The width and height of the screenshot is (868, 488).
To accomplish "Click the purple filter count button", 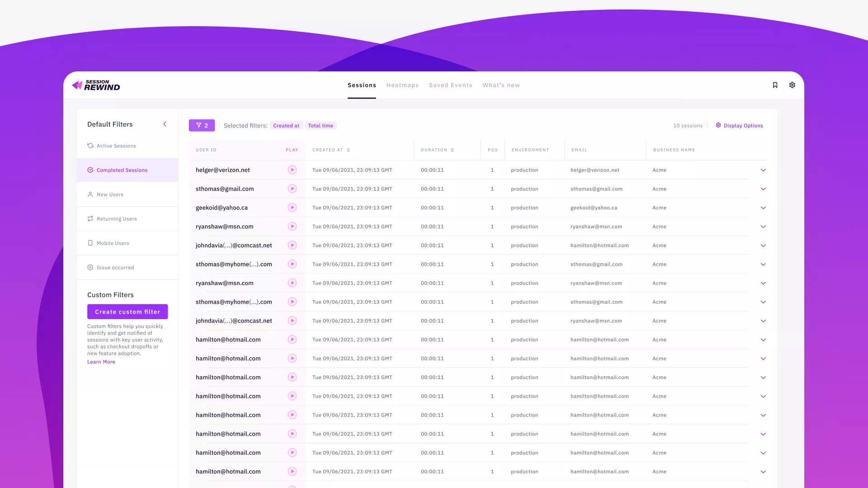I will click(202, 126).
